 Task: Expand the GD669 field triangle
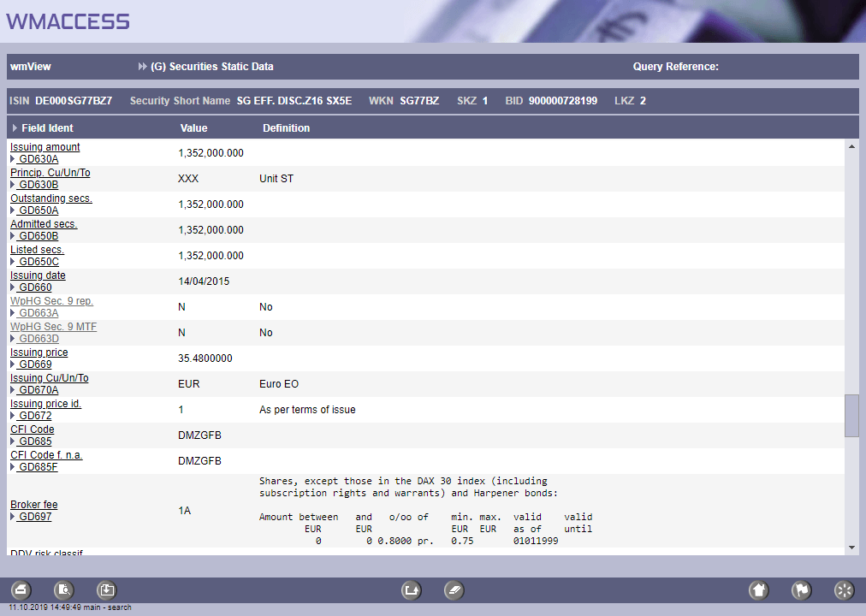coord(13,364)
